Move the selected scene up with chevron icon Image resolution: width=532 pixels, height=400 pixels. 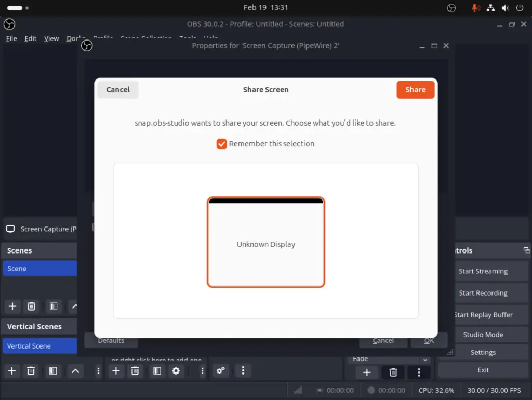pos(75,306)
